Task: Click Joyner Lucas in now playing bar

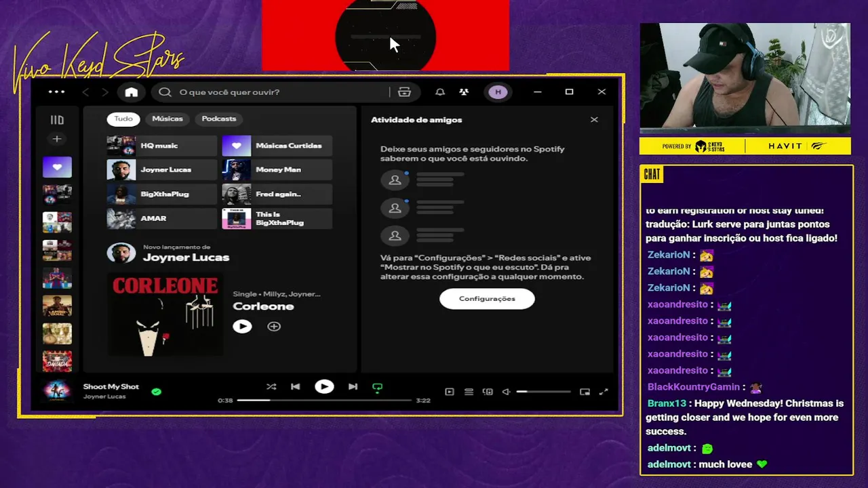Action: coord(104,396)
